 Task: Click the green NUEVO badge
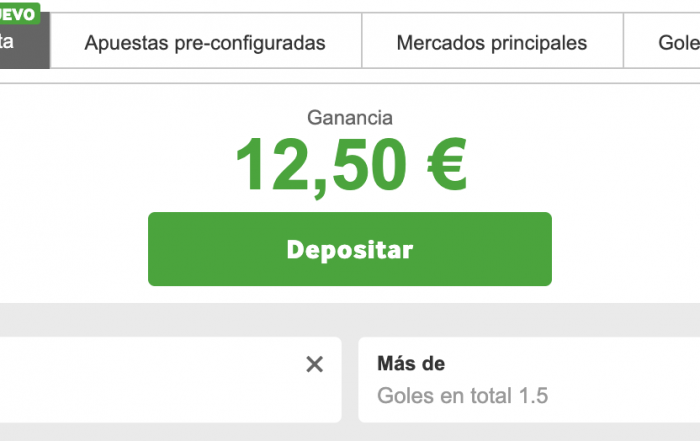[19, 13]
